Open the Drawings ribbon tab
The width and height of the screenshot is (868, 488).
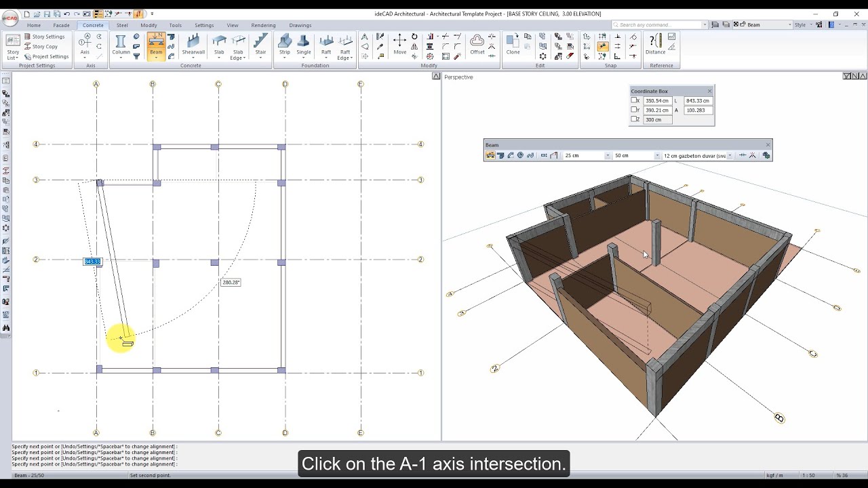click(300, 25)
